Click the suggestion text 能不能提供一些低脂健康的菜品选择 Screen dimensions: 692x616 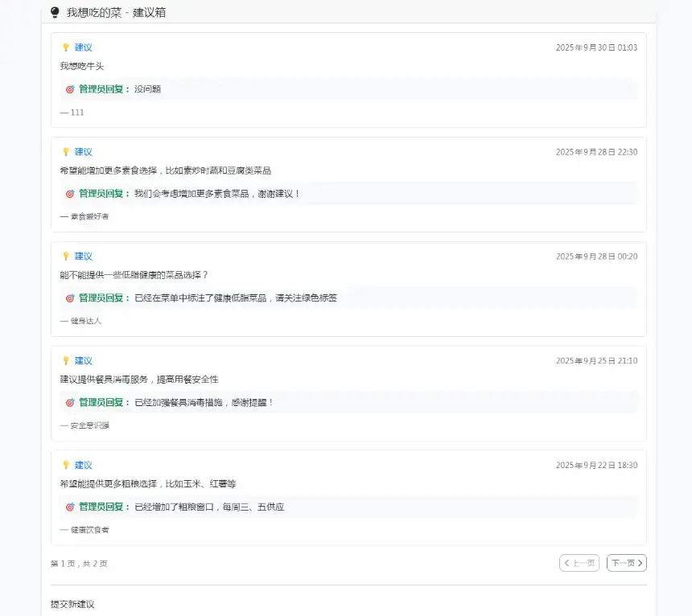(x=134, y=275)
